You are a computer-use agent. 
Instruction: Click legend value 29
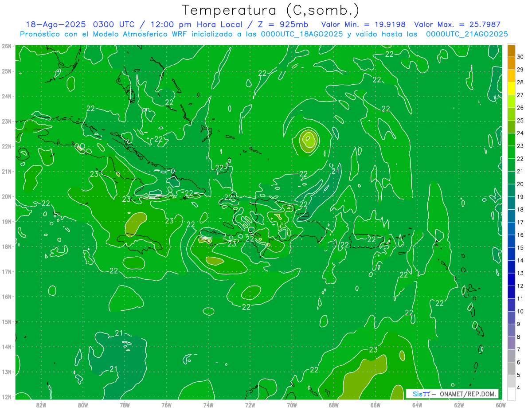point(520,70)
